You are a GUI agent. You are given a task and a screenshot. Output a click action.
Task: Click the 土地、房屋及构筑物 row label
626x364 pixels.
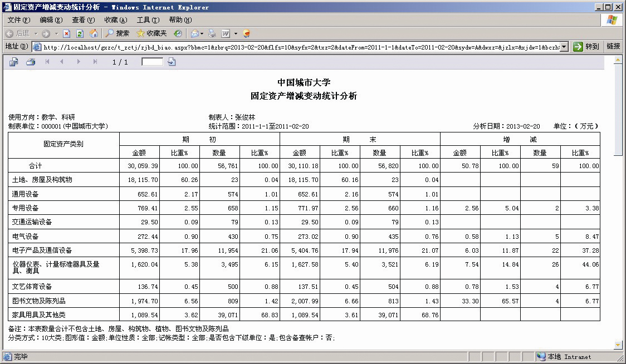[42, 180]
